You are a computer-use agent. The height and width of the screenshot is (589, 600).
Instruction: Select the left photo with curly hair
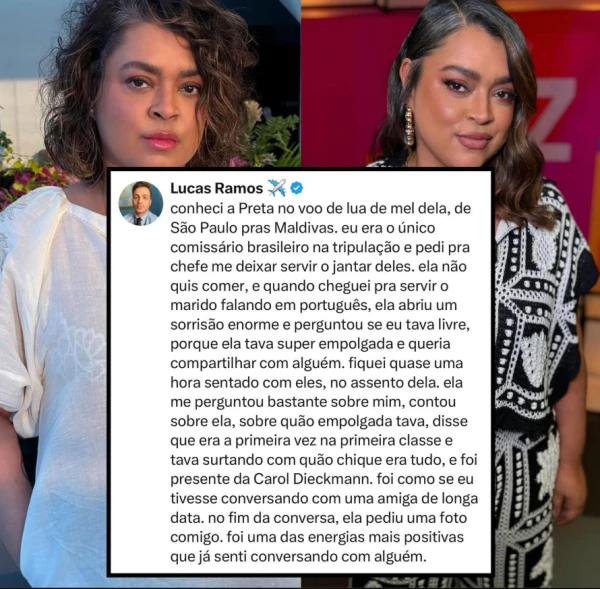click(x=150, y=84)
